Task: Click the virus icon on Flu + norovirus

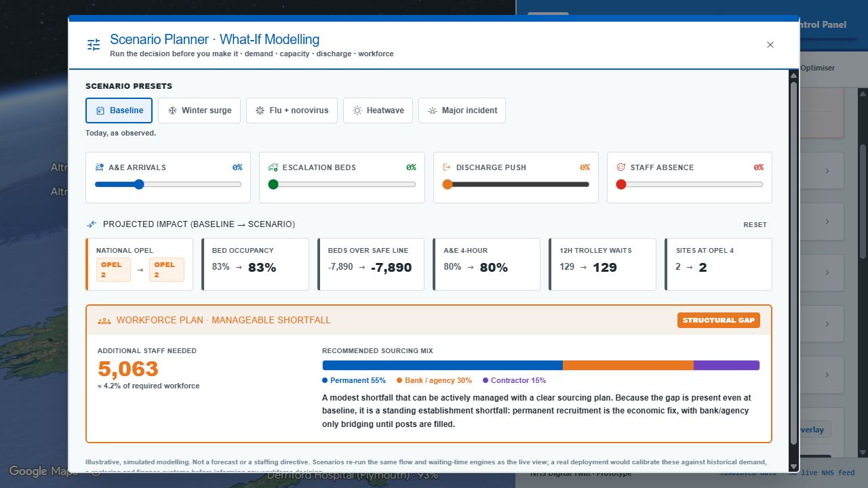Action: (260, 110)
